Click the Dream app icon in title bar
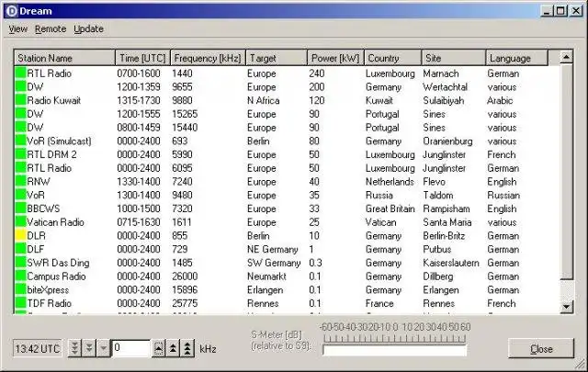This screenshot has width=588, height=372. pyautogui.click(x=12, y=11)
